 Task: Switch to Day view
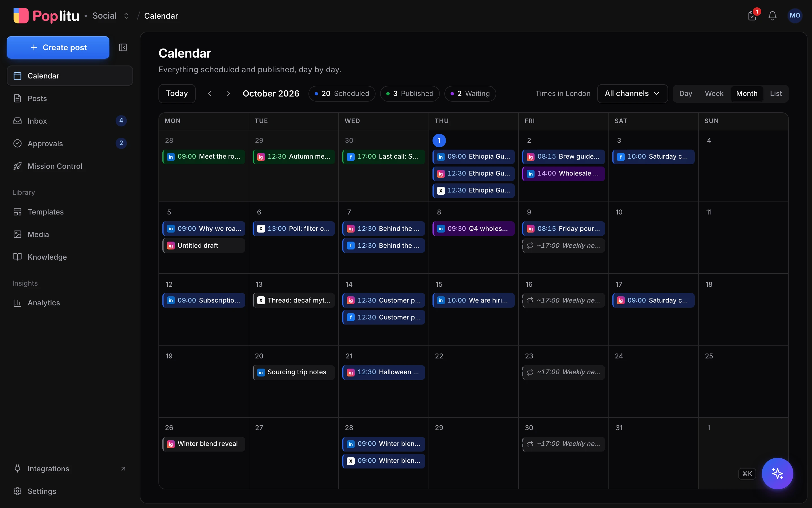point(685,93)
